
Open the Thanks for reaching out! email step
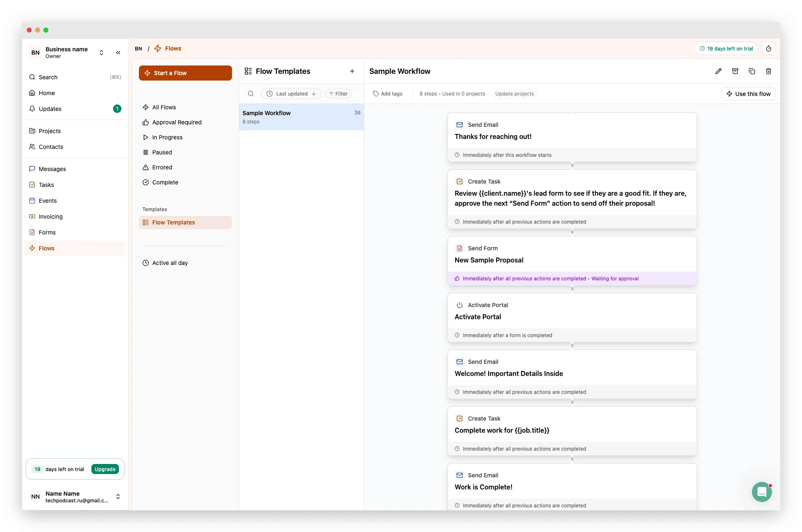tap(572, 137)
